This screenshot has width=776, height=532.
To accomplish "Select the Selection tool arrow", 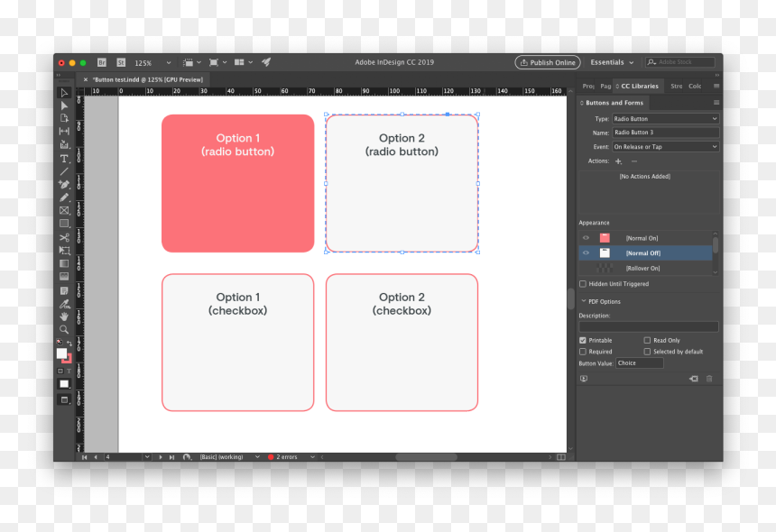I will pyautogui.click(x=64, y=93).
